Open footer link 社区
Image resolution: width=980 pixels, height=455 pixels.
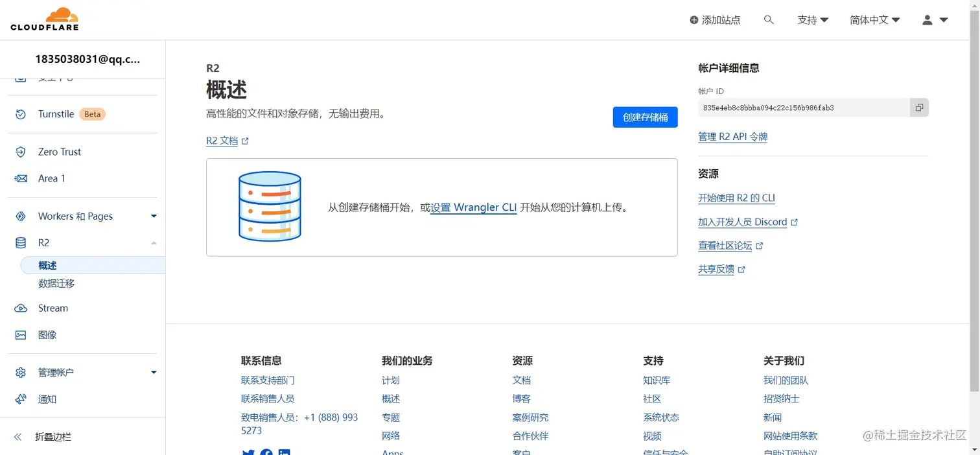pyautogui.click(x=652, y=399)
